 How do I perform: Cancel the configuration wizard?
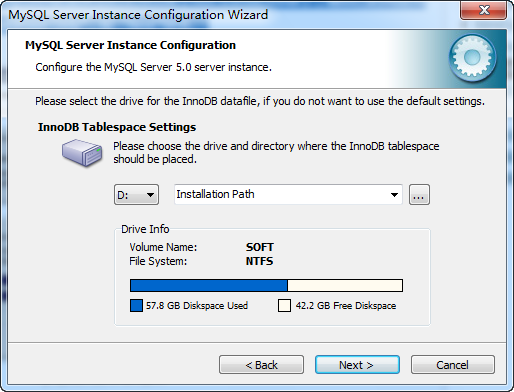point(453,365)
